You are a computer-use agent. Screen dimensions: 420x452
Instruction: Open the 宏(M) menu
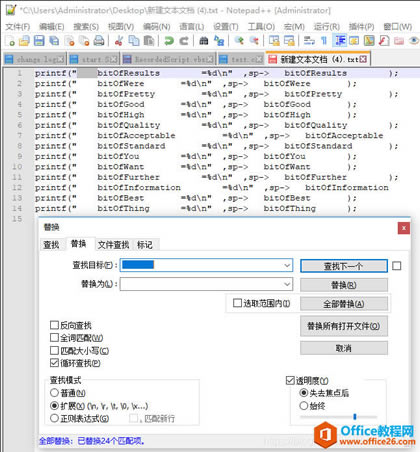pyautogui.click(x=294, y=27)
